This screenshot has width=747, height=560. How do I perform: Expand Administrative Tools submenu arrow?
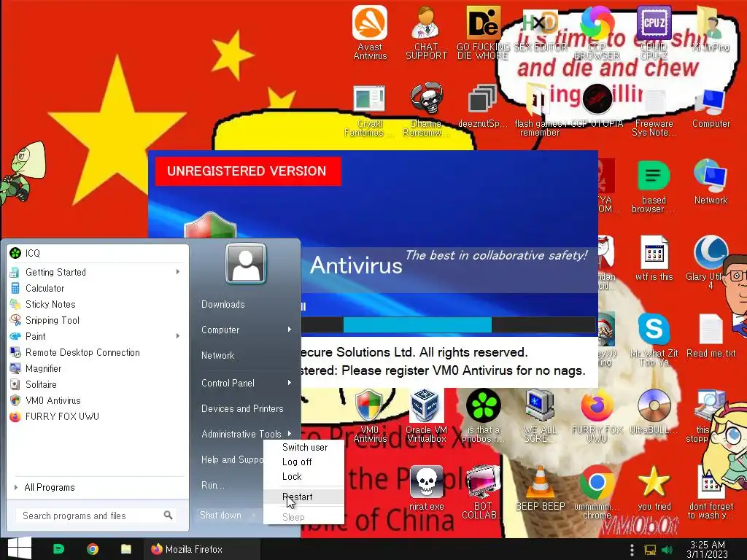290,434
